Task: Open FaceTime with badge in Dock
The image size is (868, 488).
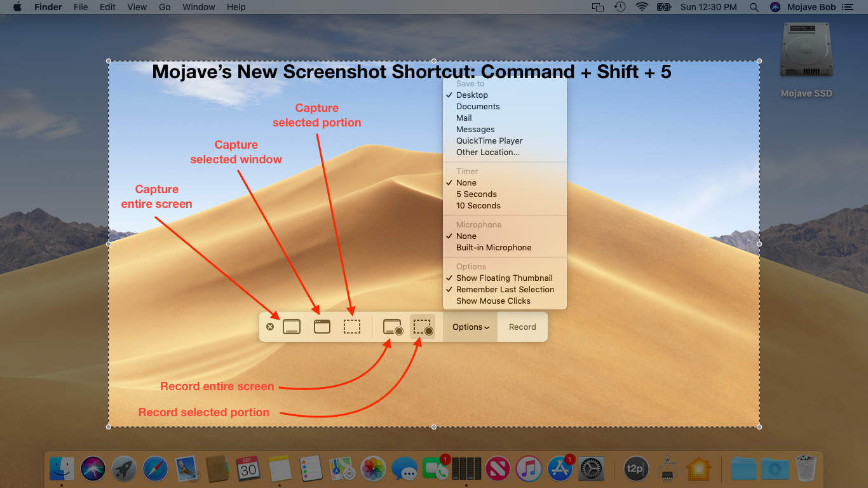Action: [x=436, y=469]
